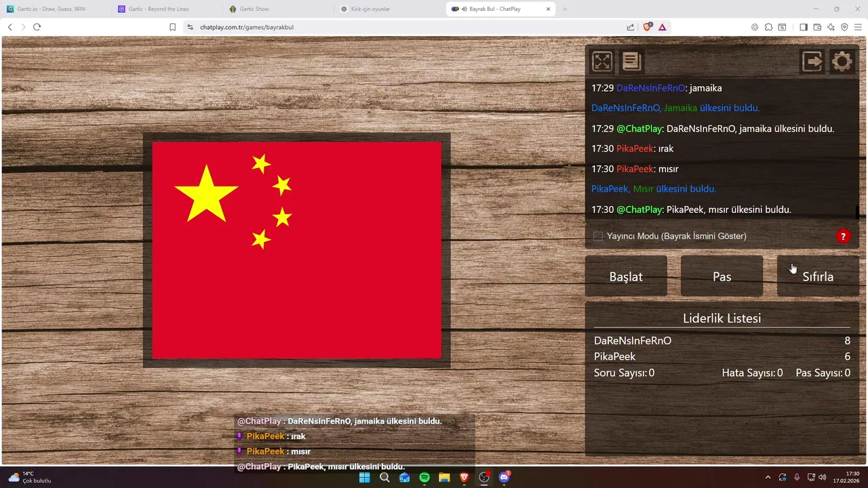Open the browser hamburger menu
Screen dimensions: 868x488
tap(858, 27)
